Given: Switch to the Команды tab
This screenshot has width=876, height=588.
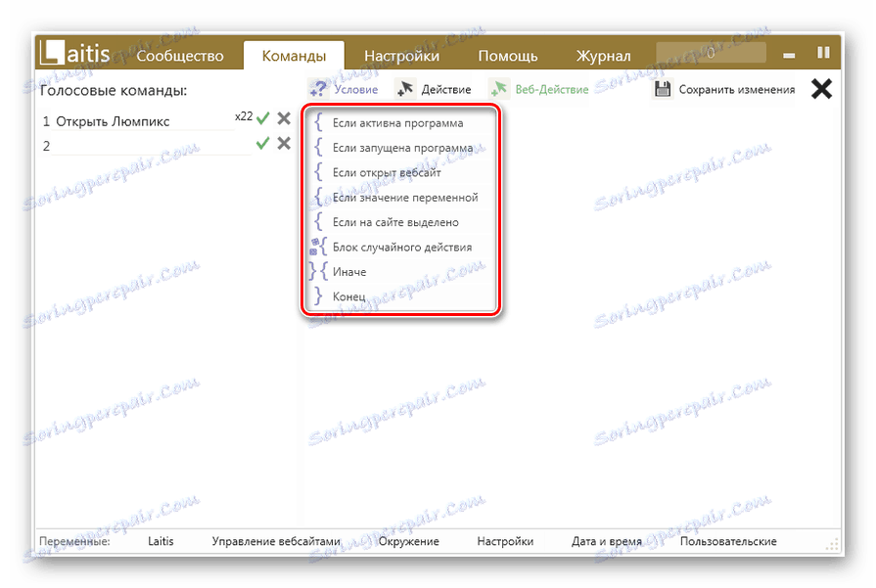Looking at the screenshot, I should 294,56.
